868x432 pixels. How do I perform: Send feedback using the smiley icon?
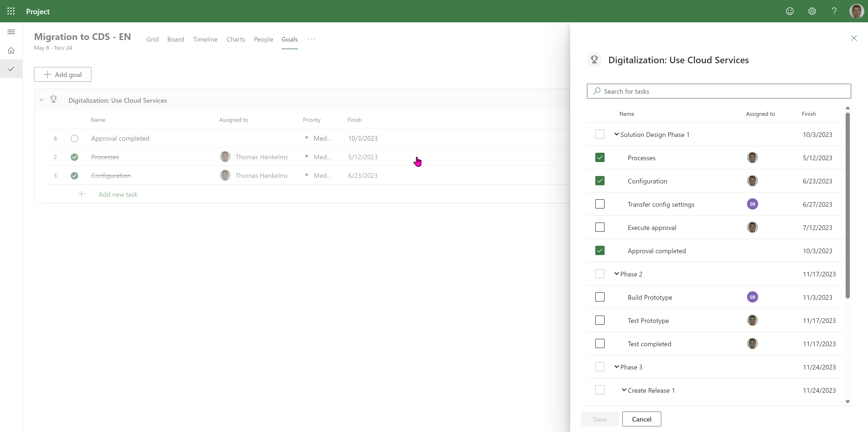(790, 11)
